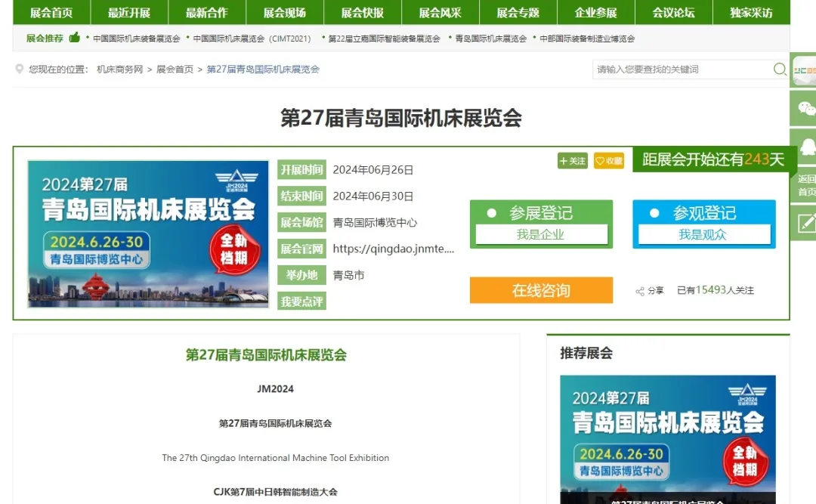Click 第27届青岛国际机床展览会 breadcrumb link
The image size is (816, 504).
(x=264, y=70)
